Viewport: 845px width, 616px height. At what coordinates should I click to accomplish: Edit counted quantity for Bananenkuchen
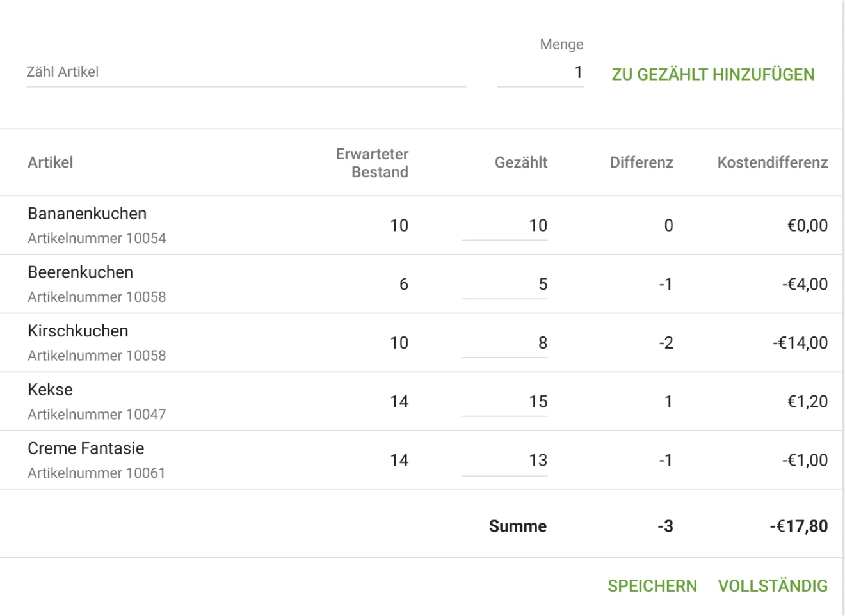505,226
